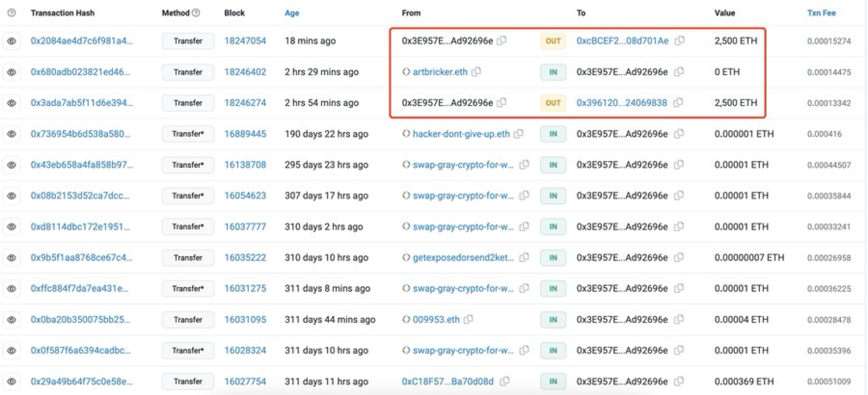Show quick view for transaction 0x29a49b64f75c0e58e
The width and height of the screenshot is (868, 395).
tap(11, 381)
